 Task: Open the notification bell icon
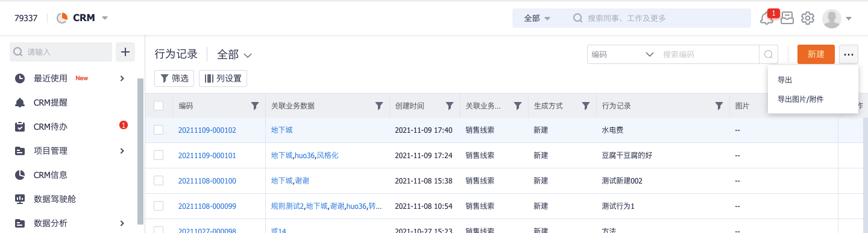click(x=767, y=18)
